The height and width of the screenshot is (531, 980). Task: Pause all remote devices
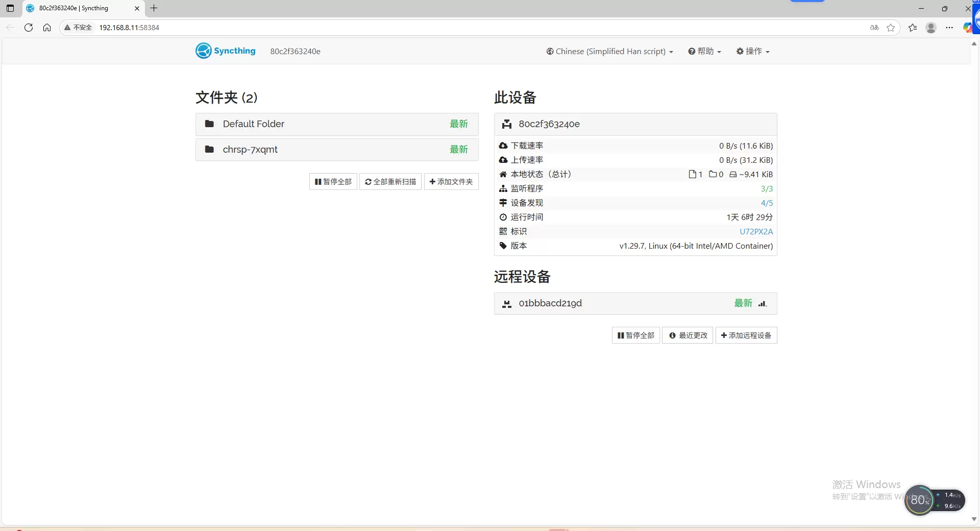pyautogui.click(x=635, y=335)
